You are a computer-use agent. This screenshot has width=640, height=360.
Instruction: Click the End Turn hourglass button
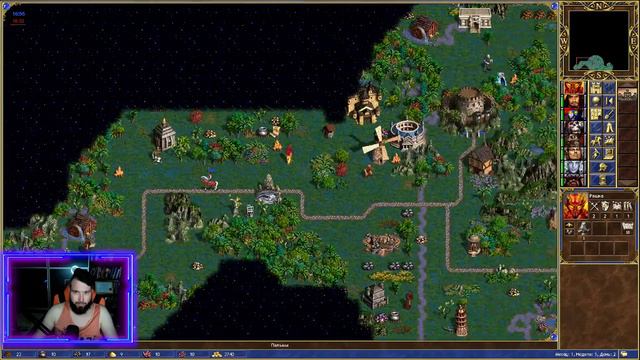point(602,180)
